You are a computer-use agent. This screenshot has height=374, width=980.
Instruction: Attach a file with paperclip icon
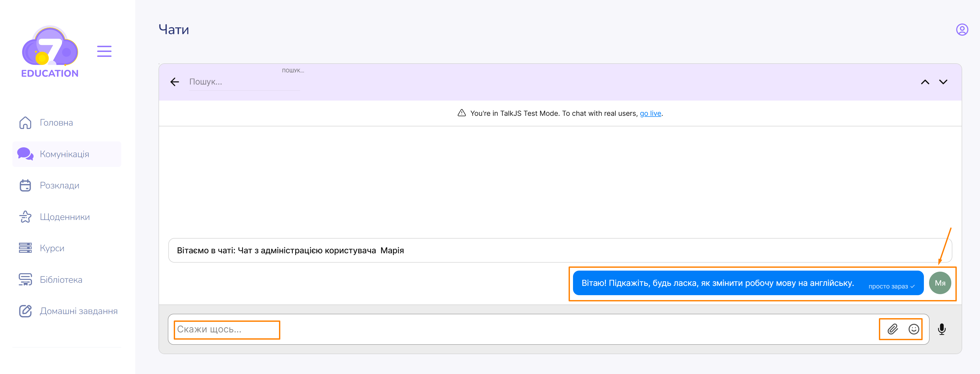pos(893,329)
